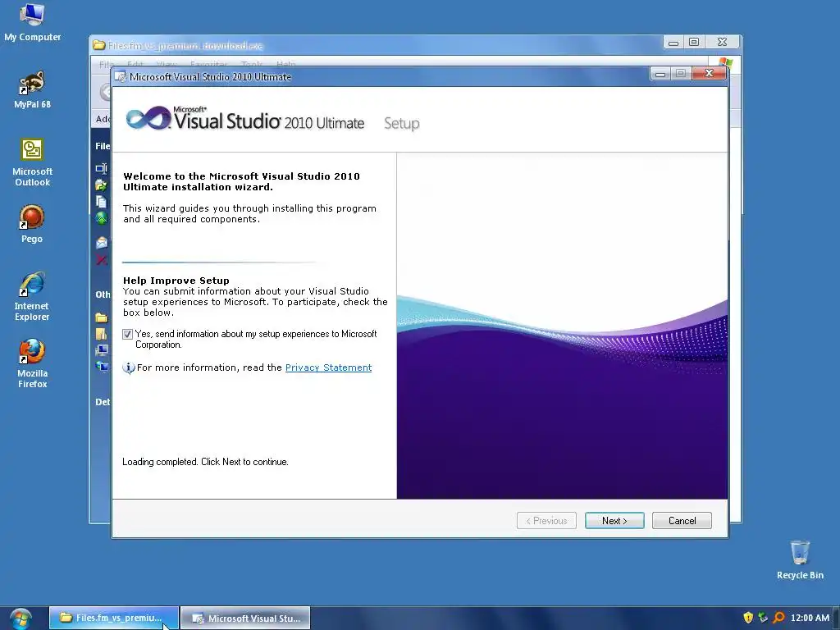This screenshot has height=630, width=840.
Task: Click the network places icon under Other Places
Action: click(x=101, y=367)
